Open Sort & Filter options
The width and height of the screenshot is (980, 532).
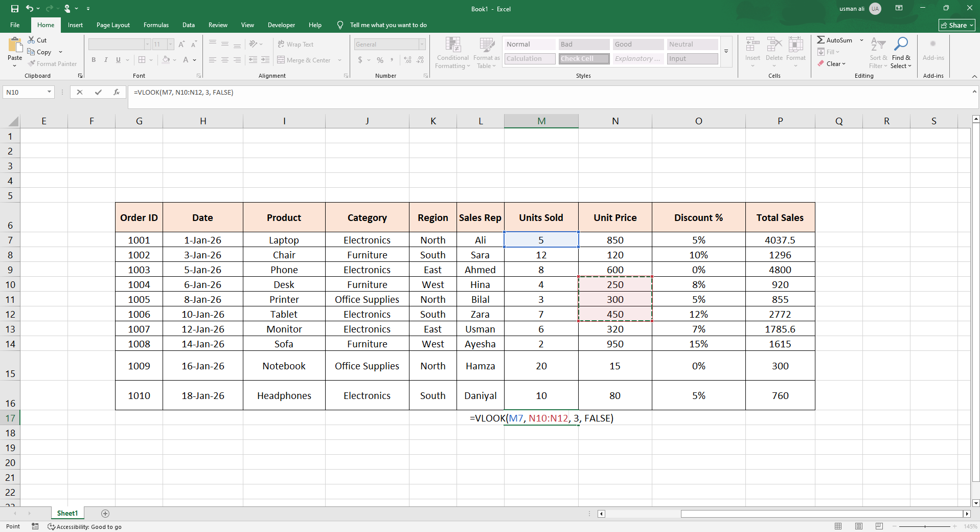click(x=878, y=53)
